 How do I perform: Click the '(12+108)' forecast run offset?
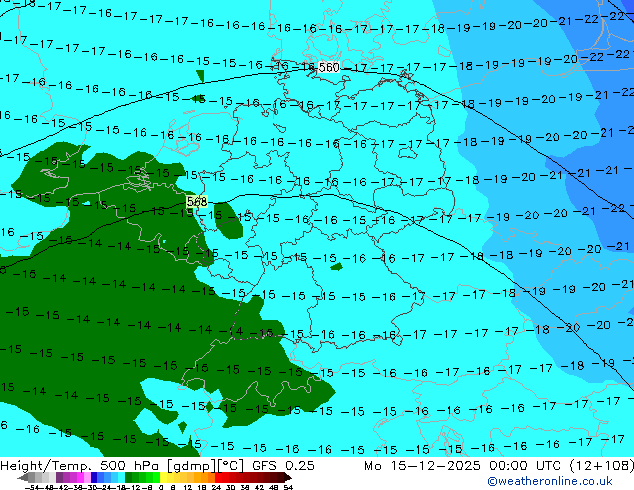pos(602,465)
